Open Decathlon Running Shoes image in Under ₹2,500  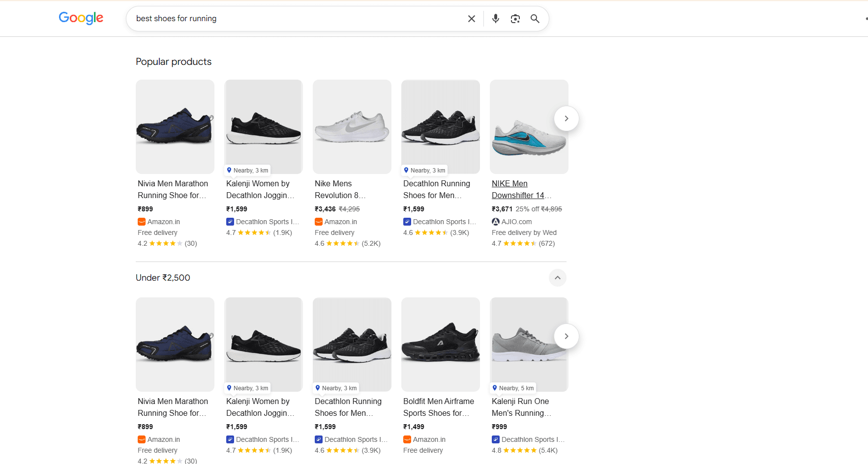pos(352,345)
